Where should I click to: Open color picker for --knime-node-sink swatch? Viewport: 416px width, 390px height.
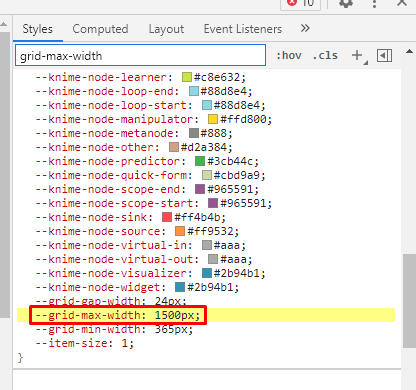click(x=167, y=217)
